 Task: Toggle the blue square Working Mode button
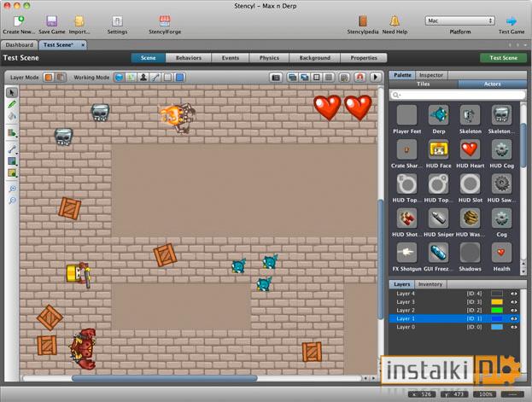pos(180,78)
